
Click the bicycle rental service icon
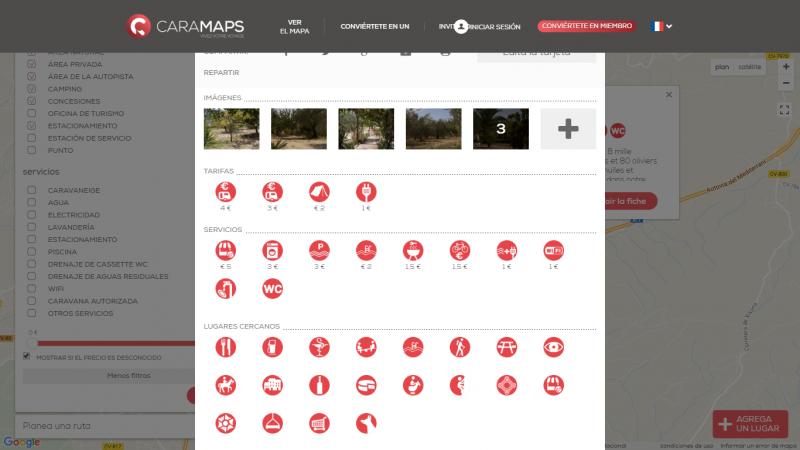click(x=460, y=250)
